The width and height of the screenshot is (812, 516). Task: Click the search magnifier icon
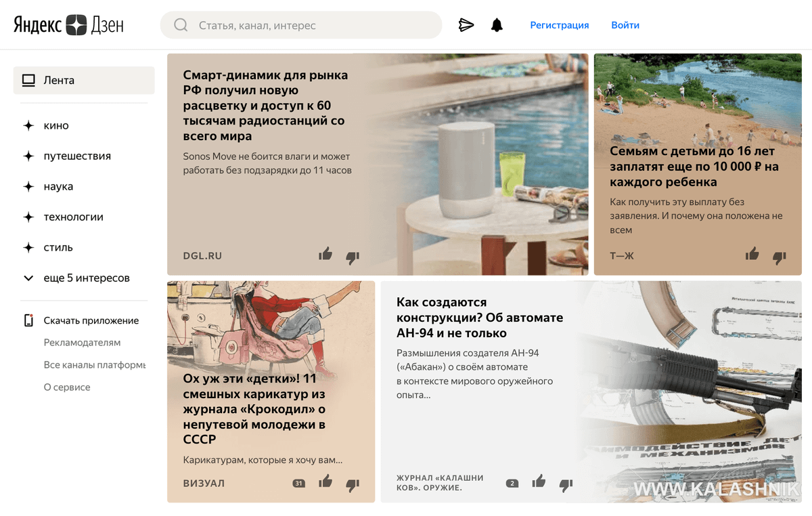[181, 26]
